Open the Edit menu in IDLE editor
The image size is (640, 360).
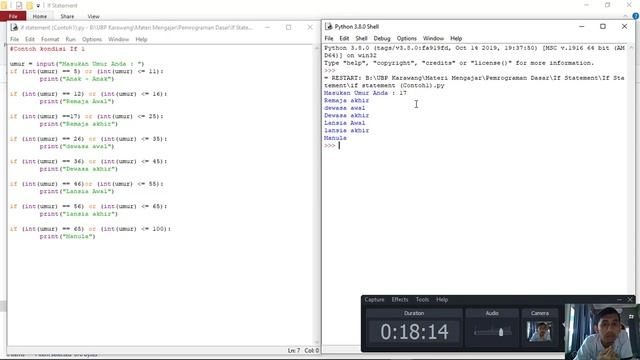30,39
